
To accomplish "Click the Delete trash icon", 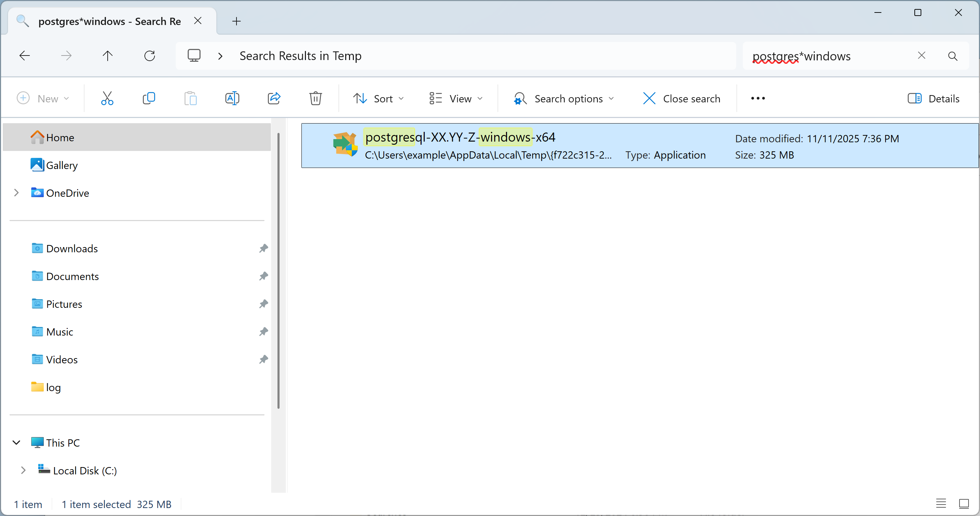I will point(315,99).
